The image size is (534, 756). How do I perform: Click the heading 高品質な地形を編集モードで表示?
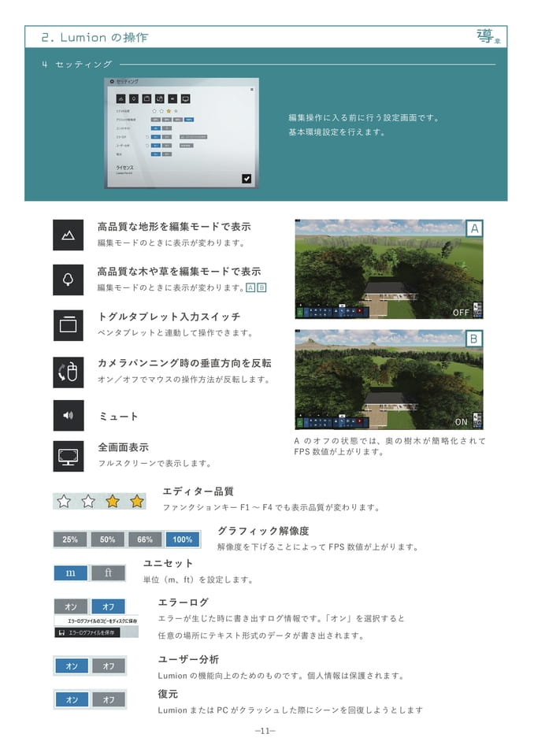[x=174, y=227]
